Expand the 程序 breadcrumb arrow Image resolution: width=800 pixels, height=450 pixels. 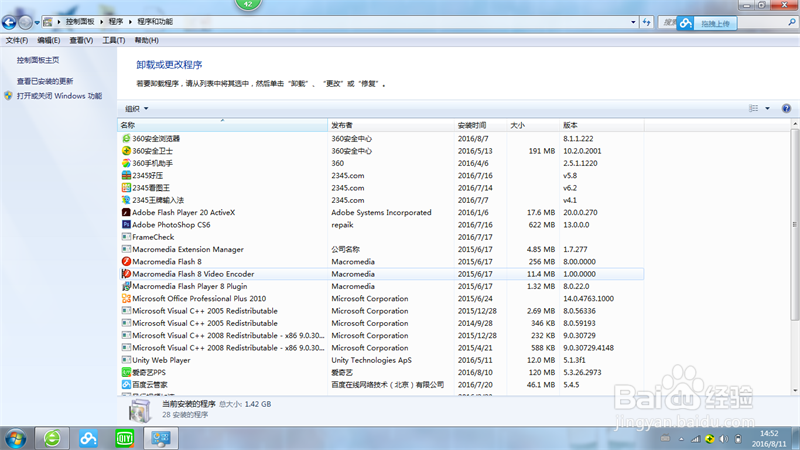tap(130, 22)
